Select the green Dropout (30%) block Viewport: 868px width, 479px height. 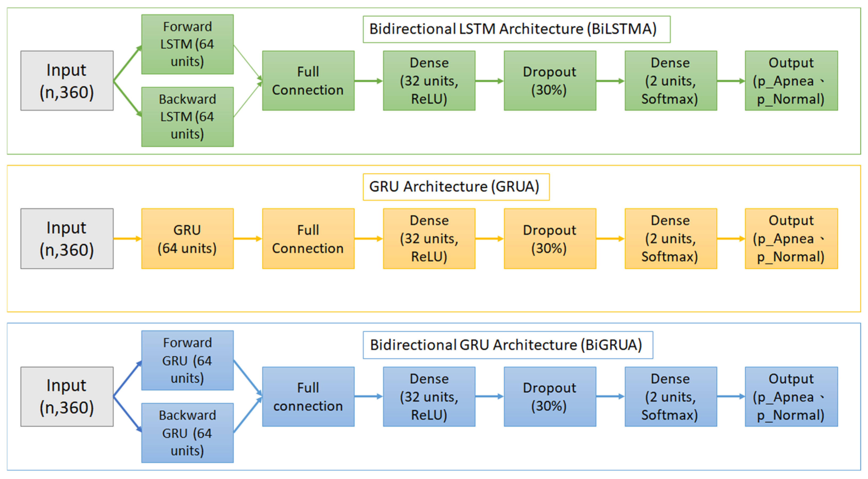click(550, 81)
